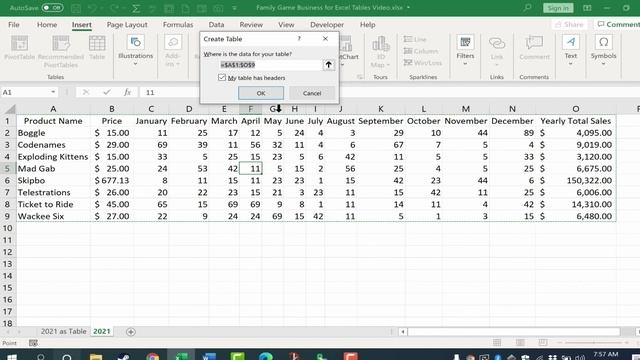Open the Customize Quick Access Toolbar dropdown
This screenshot has height=360, width=640.
tap(234, 8)
